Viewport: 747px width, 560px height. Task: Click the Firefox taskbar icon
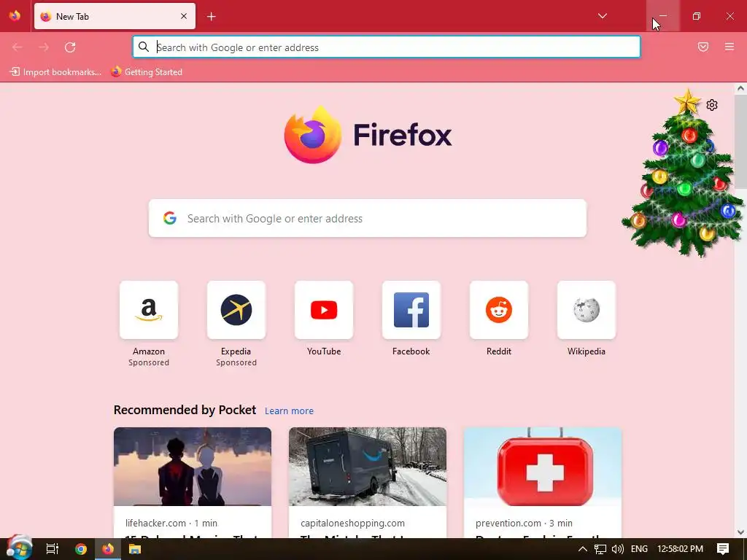click(x=108, y=549)
